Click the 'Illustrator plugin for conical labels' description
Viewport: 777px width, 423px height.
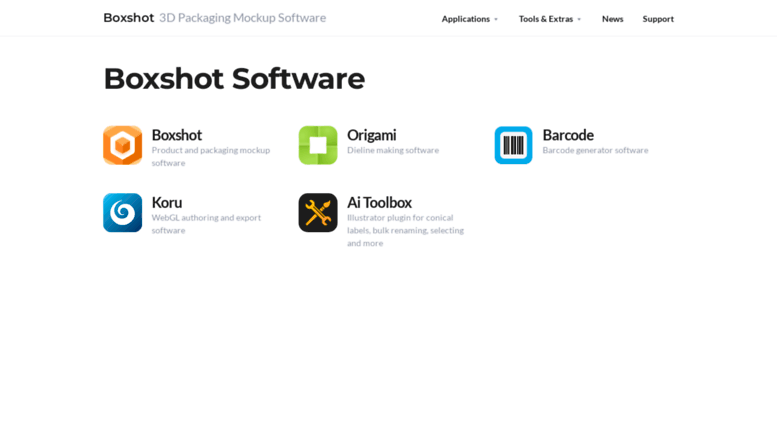click(x=405, y=230)
